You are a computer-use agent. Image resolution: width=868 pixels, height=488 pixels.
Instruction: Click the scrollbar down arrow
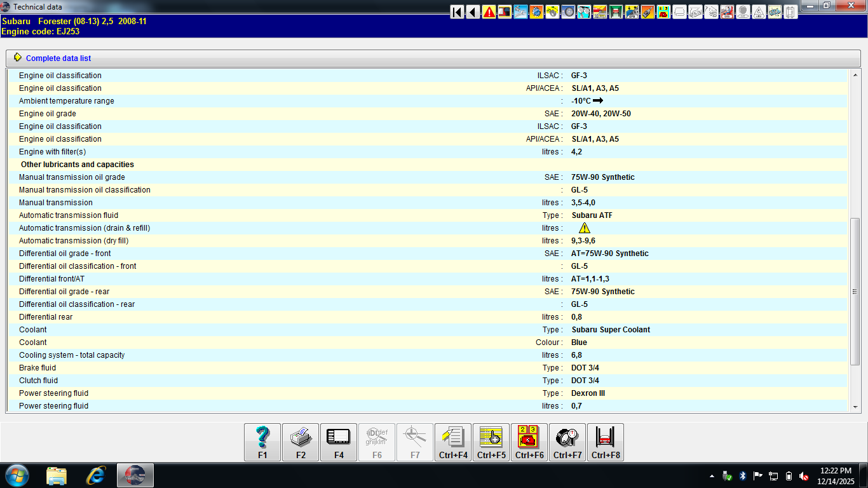point(855,407)
